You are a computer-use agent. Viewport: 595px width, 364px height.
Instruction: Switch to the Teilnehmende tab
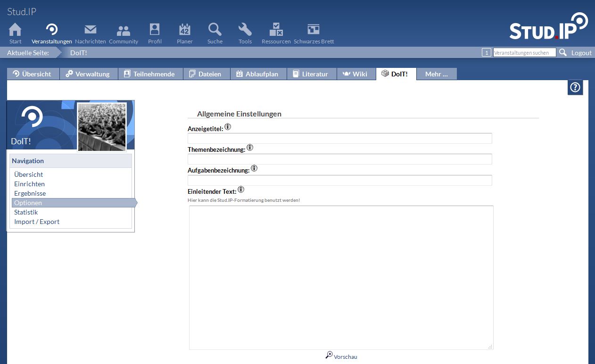150,74
